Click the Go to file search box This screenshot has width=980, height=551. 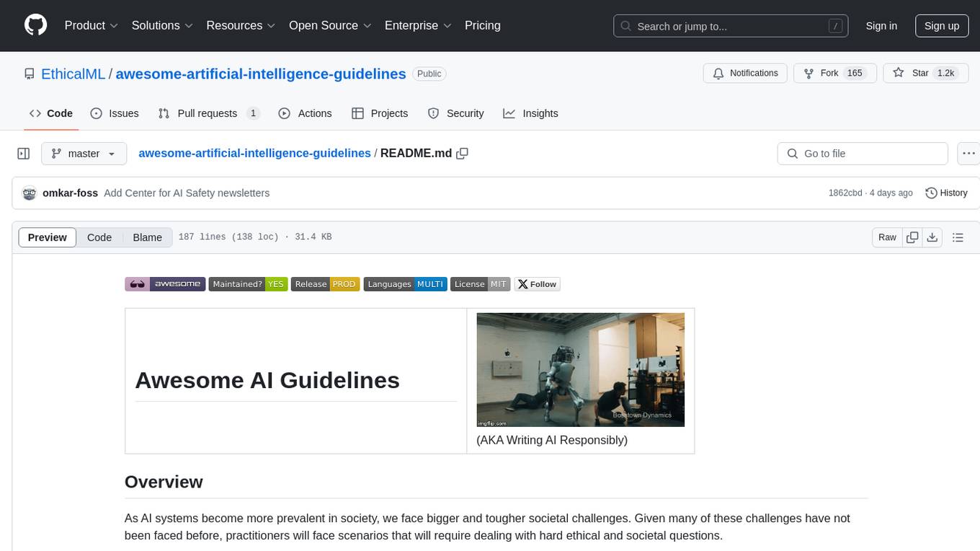coord(863,154)
